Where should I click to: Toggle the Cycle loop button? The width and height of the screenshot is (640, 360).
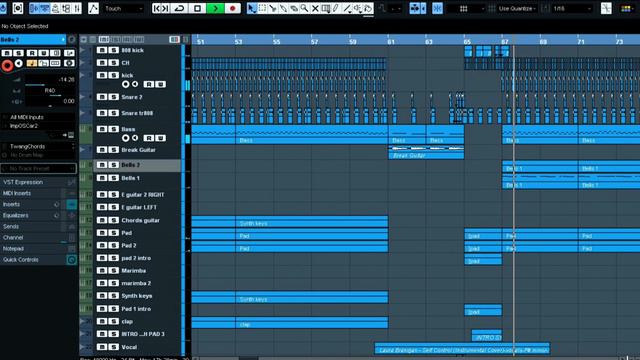pyautogui.click(x=179, y=8)
